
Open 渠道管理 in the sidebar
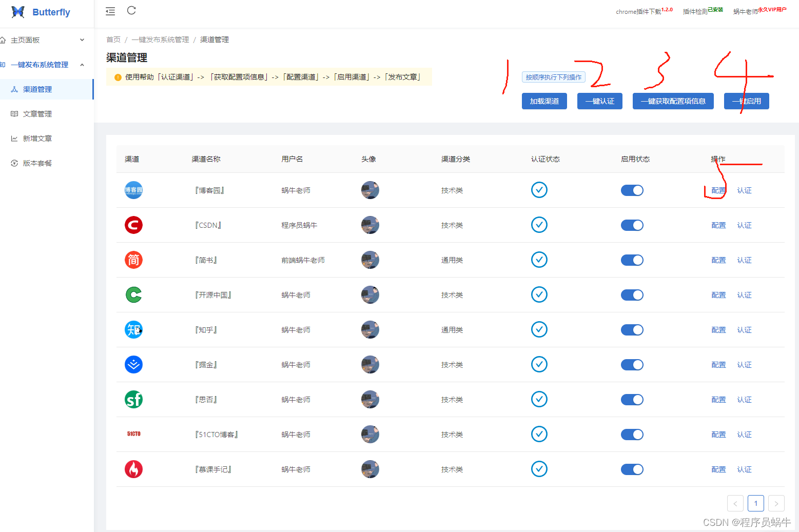[47, 89]
